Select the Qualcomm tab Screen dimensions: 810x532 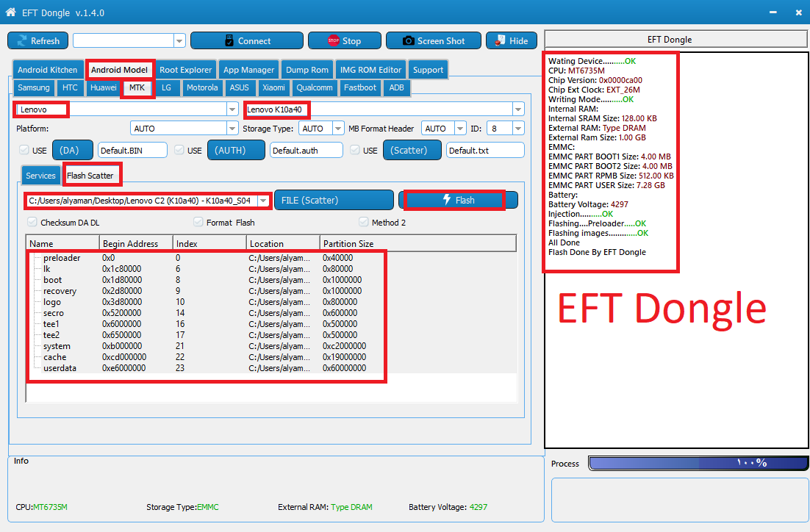315,87
